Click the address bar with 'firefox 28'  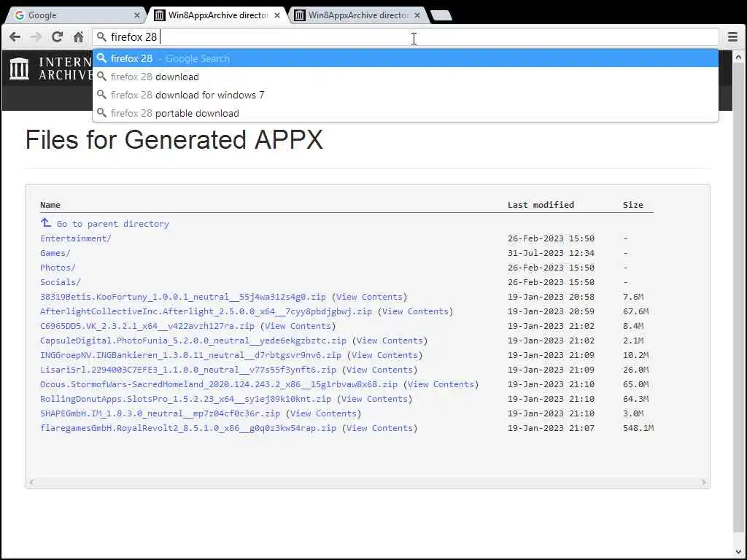[x=405, y=36]
